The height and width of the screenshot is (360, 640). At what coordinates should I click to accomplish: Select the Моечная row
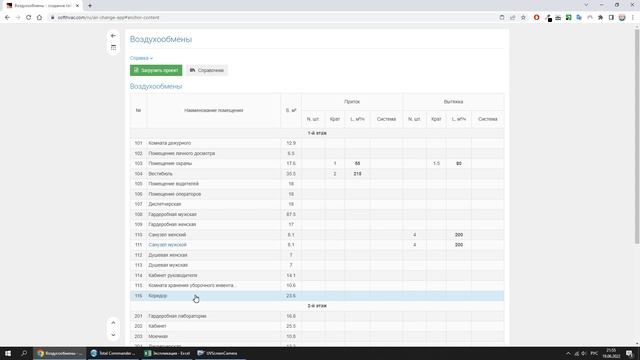point(317,337)
